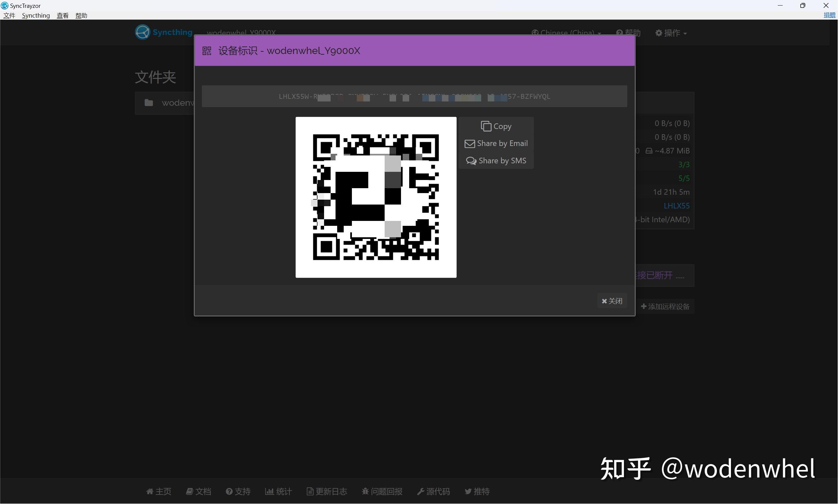The width and height of the screenshot is (838, 504).
Task: Open the 捐赠 donation link
Action: [830, 15]
